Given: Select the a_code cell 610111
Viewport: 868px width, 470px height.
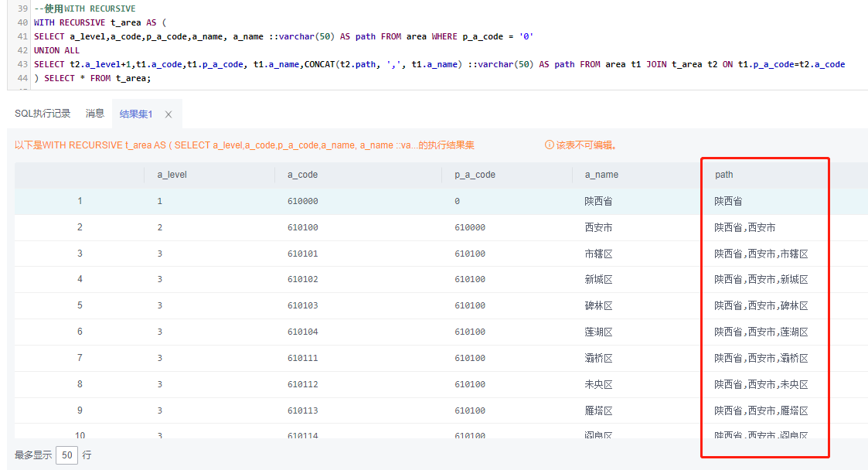Looking at the screenshot, I should pyautogui.click(x=303, y=358).
